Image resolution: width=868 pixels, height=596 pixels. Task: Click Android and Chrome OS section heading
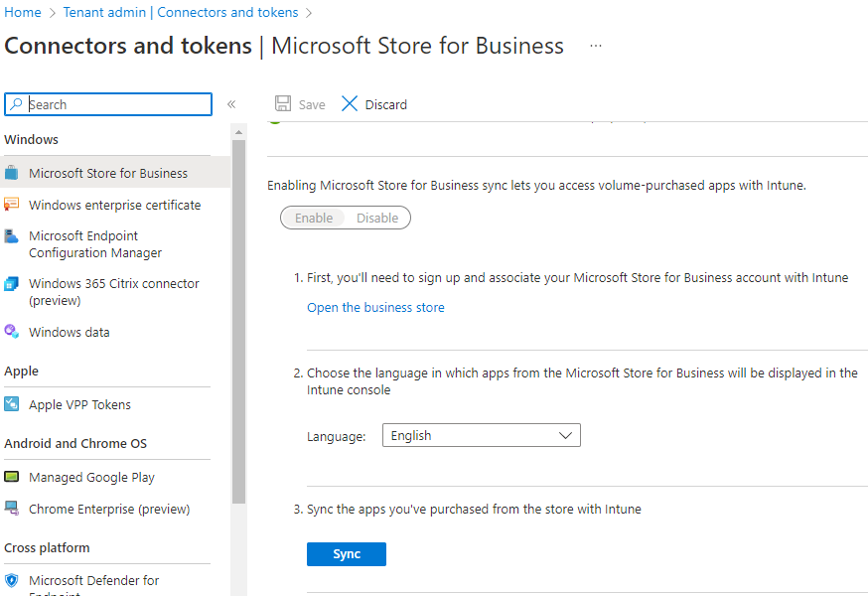pos(75,444)
